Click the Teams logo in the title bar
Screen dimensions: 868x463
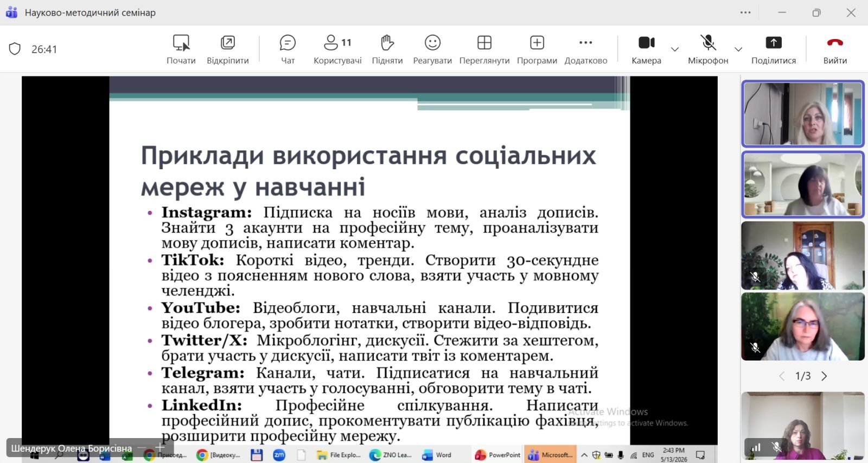pos(11,12)
